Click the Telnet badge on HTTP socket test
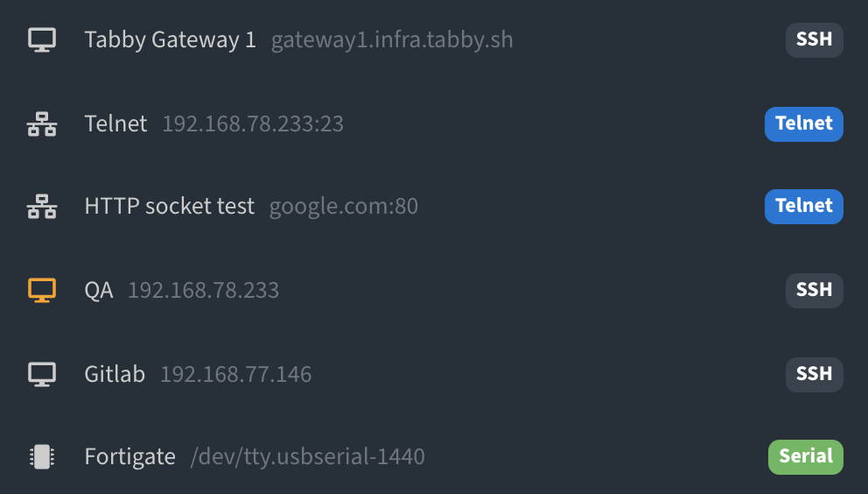 tap(804, 206)
